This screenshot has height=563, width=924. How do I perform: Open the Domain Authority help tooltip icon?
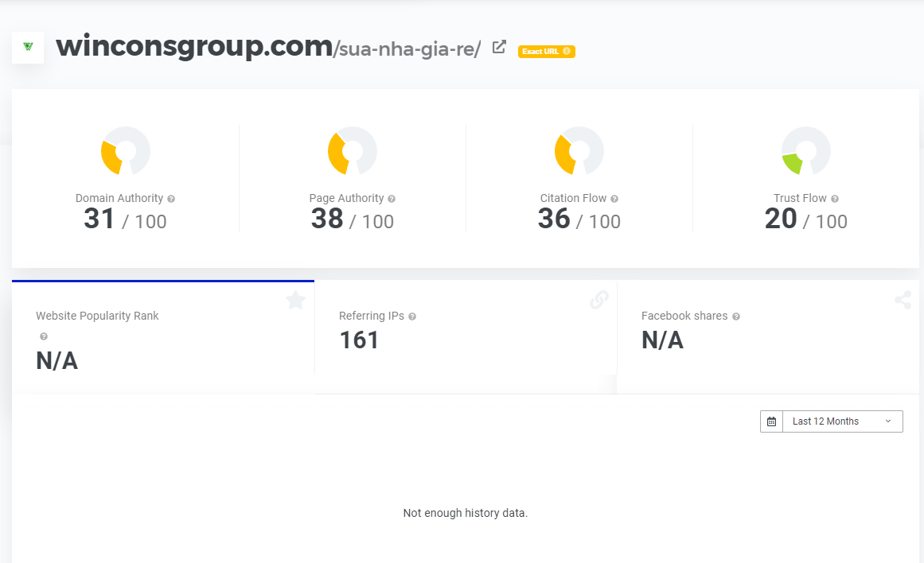click(171, 199)
